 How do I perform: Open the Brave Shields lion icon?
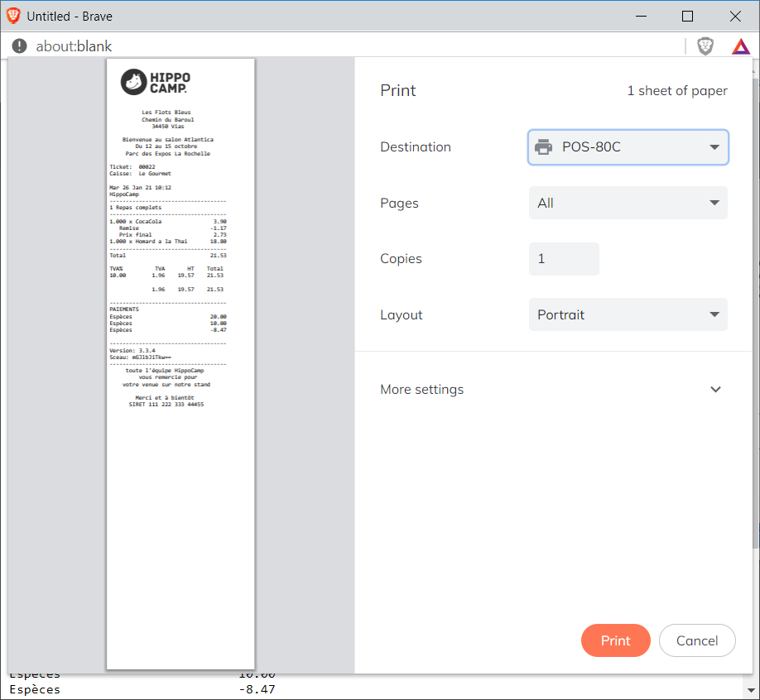[705, 46]
